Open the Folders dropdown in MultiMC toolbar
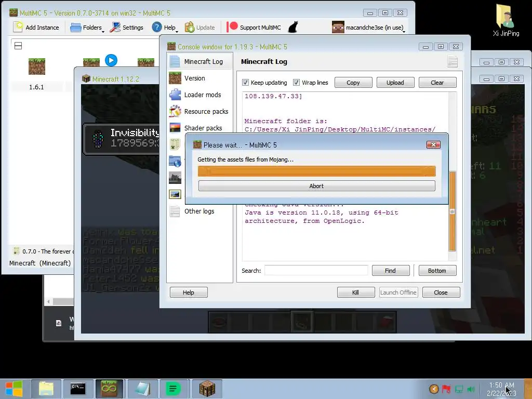Viewport: 532px width, 399px height. click(87, 28)
